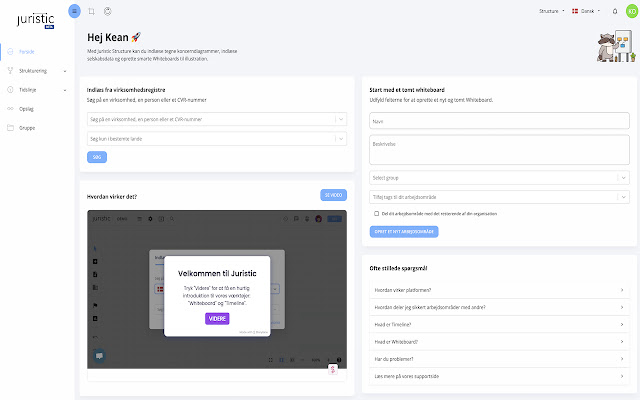Click into the Beskrivelse text area
The height and width of the screenshot is (400, 640).
tap(499, 150)
